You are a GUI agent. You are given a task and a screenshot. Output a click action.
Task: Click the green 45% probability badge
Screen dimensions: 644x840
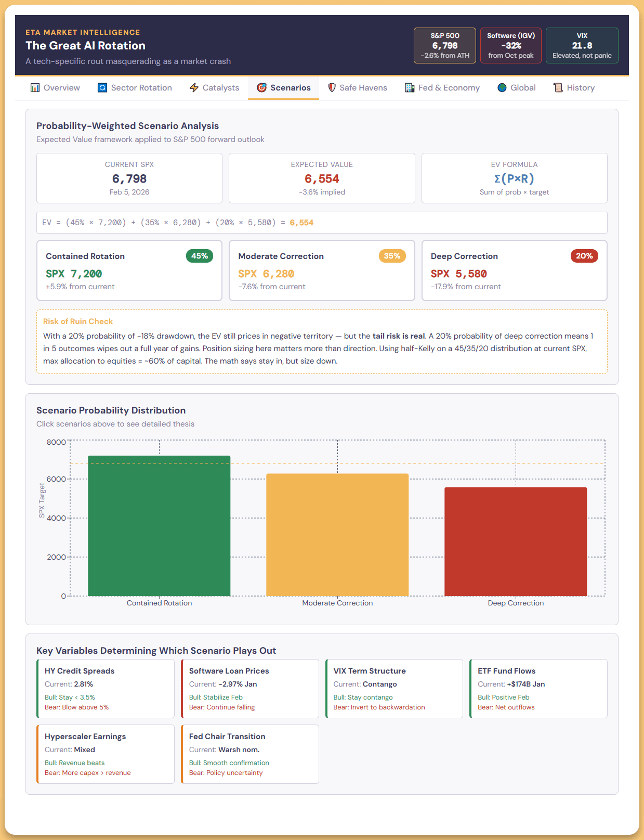(200, 256)
